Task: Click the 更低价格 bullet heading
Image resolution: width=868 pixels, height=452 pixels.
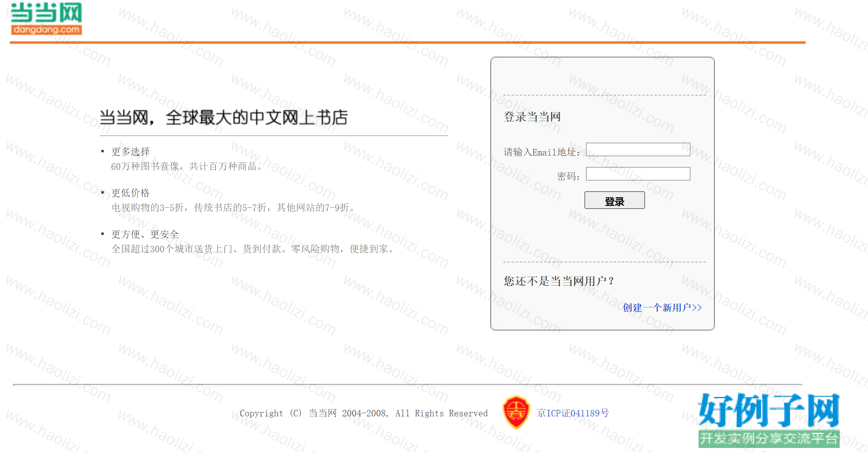Action: 130,193
